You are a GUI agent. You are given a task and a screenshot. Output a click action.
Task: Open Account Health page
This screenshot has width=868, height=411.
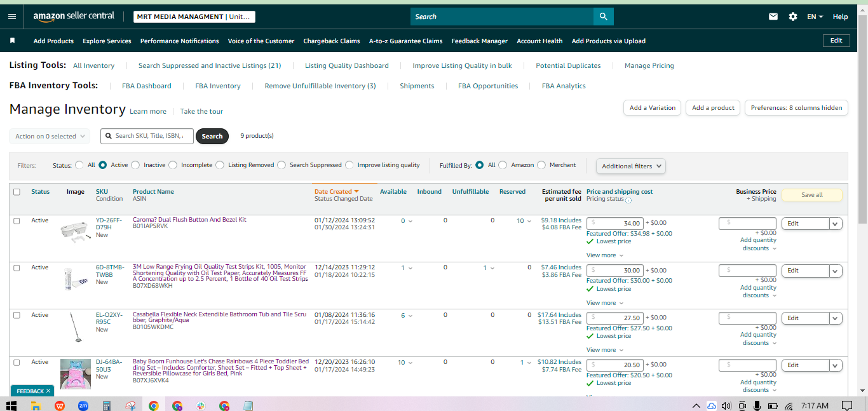pyautogui.click(x=539, y=41)
